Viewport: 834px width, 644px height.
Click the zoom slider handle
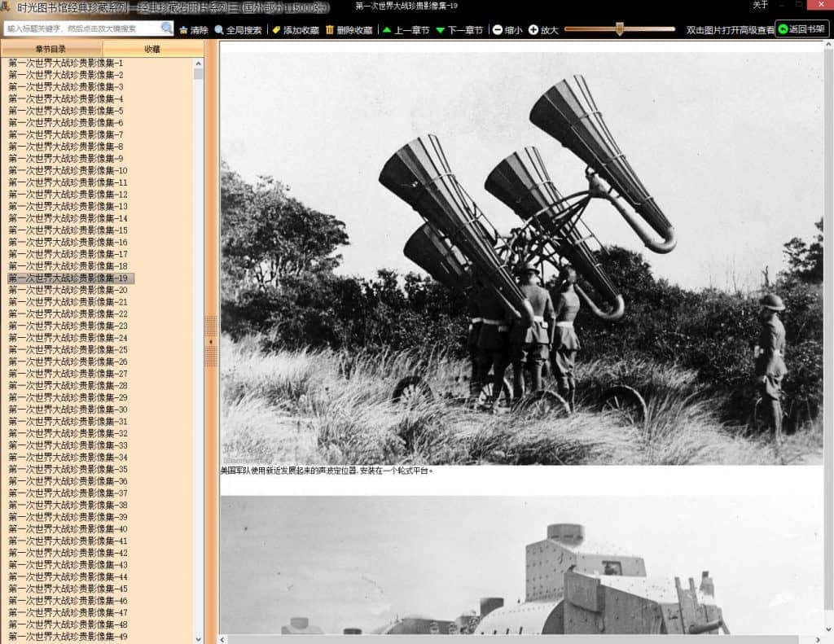620,29
